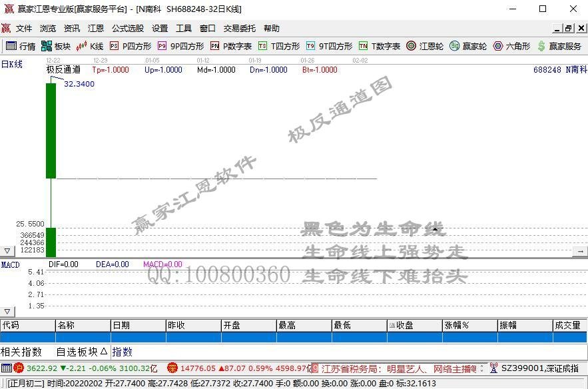The image size is (588, 389).
Task: Click the 沪 Shanghai index icon
Action: tap(19, 368)
